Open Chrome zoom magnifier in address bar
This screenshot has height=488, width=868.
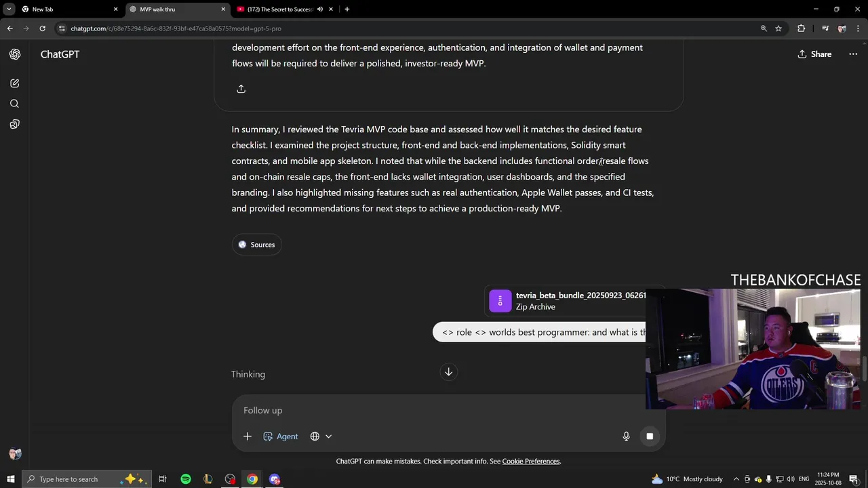pyautogui.click(x=764, y=28)
